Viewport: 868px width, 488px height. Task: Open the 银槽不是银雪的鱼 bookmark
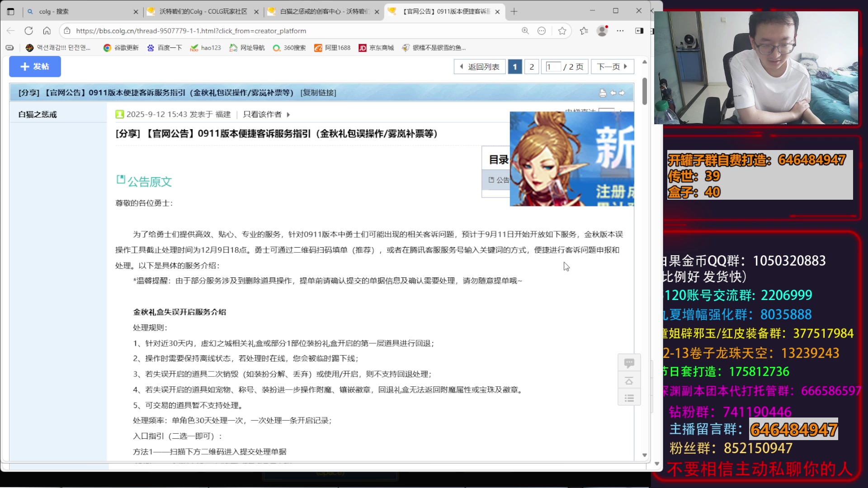434,47
